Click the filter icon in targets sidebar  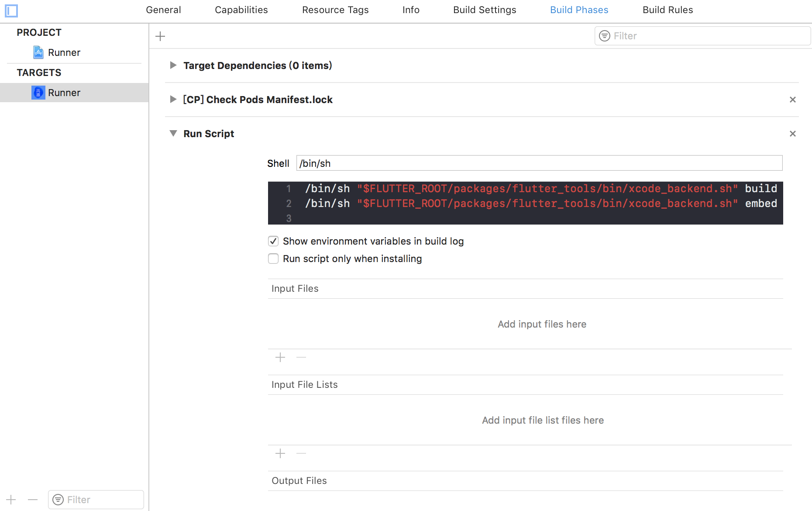point(58,500)
